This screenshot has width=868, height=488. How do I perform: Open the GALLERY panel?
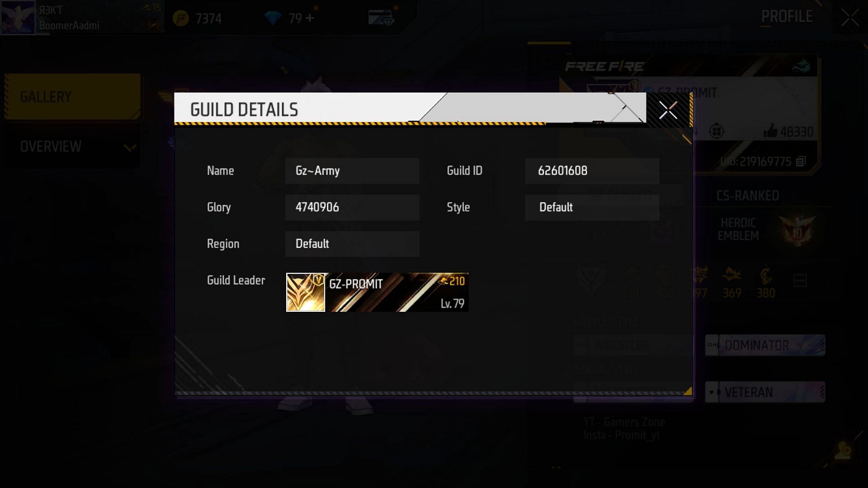click(x=72, y=96)
